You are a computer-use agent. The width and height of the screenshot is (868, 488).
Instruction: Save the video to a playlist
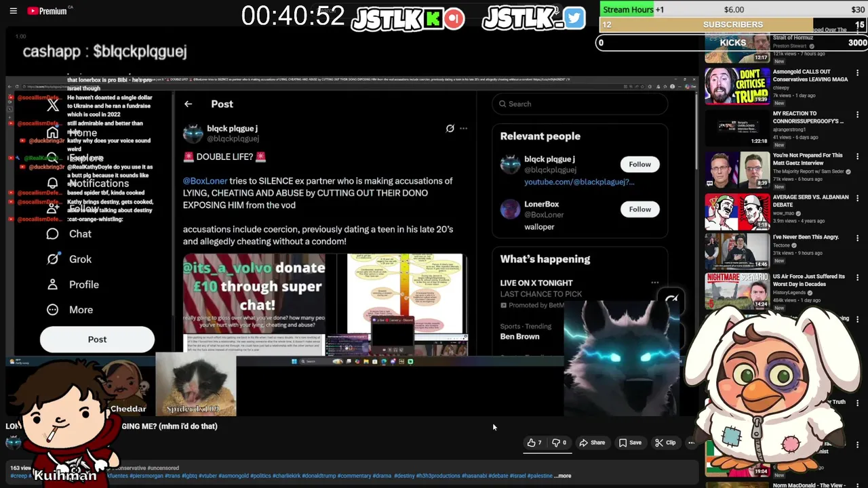point(630,443)
